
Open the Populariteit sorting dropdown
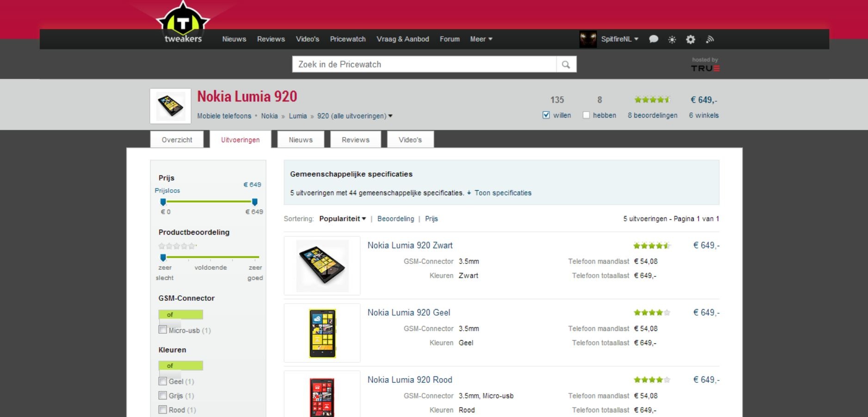point(342,219)
